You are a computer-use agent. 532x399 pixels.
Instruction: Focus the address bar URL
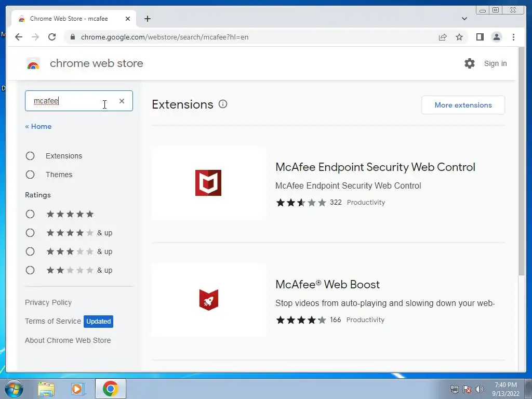coord(165,37)
